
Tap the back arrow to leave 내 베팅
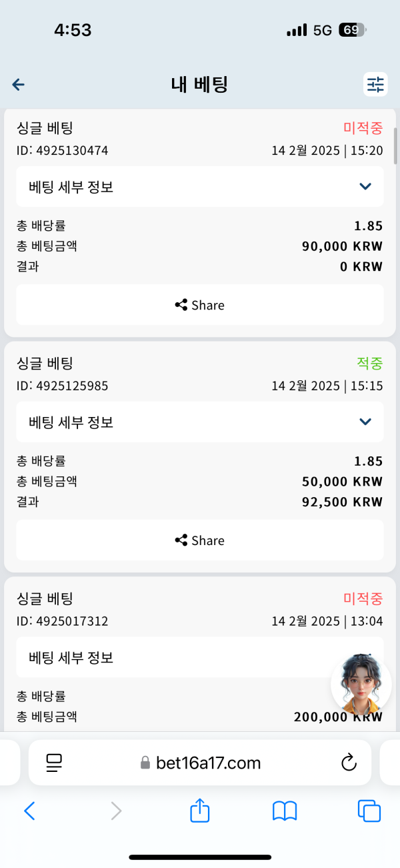coord(18,85)
